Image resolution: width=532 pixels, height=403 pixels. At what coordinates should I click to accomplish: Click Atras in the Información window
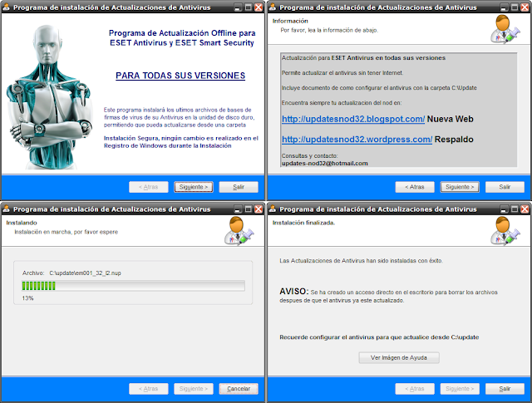(415, 187)
